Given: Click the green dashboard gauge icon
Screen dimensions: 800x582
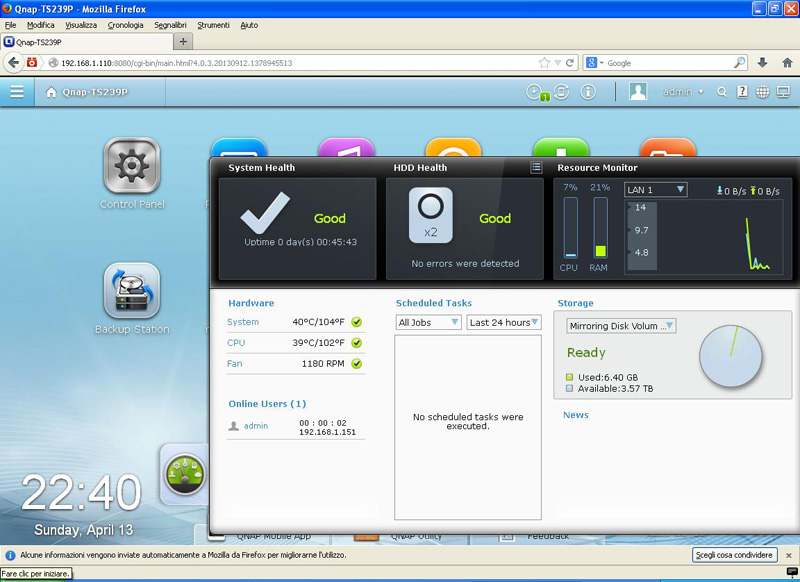Looking at the screenshot, I should pyautogui.click(x=183, y=470).
